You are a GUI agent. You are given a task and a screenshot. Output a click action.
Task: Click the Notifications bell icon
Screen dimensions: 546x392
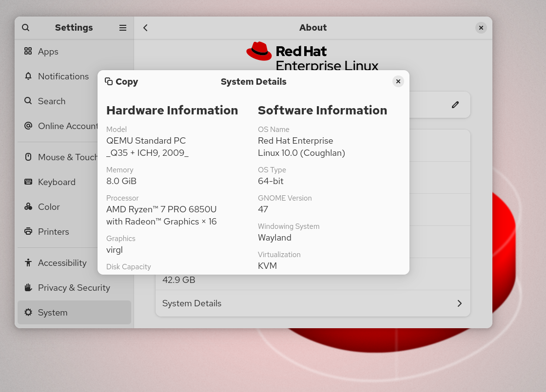point(28,76)
